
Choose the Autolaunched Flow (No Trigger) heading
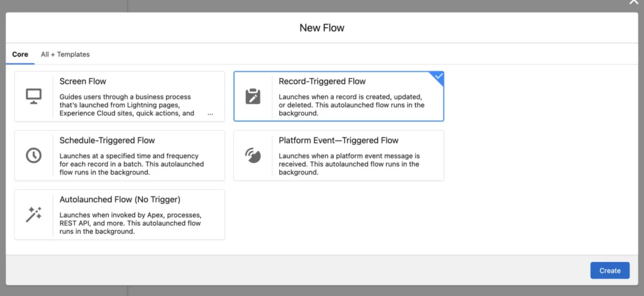[120, 200]
